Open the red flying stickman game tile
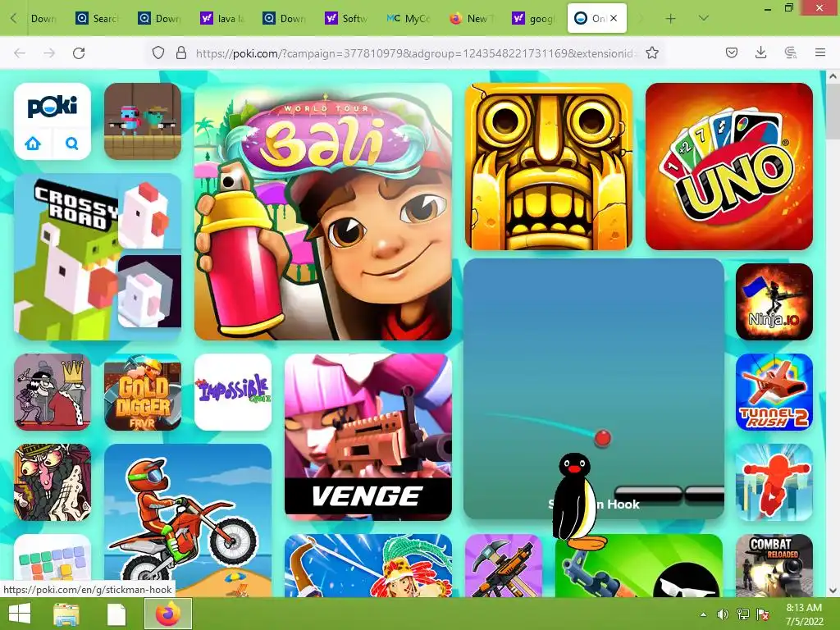This screenshot has width=840, height=630. 774,482
